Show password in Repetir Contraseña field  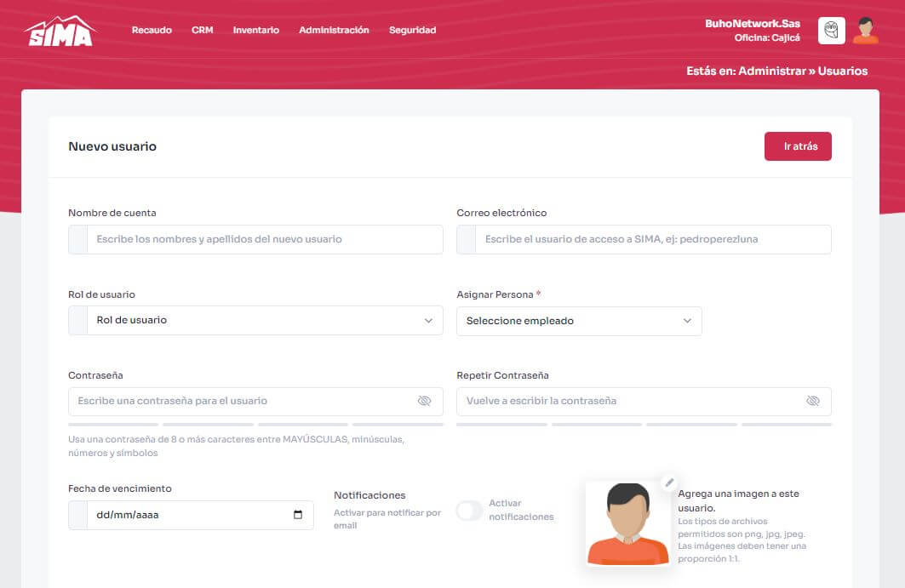point(812,401)
